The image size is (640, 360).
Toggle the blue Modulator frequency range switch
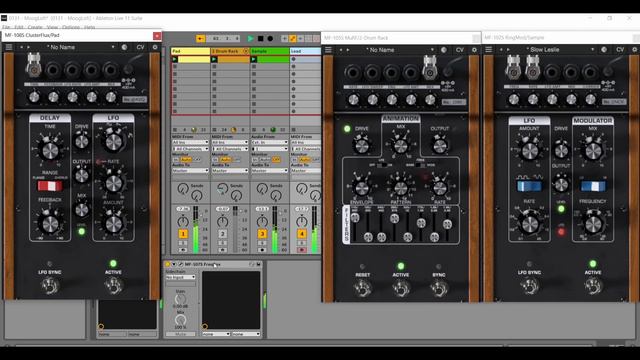coord(593,186)
